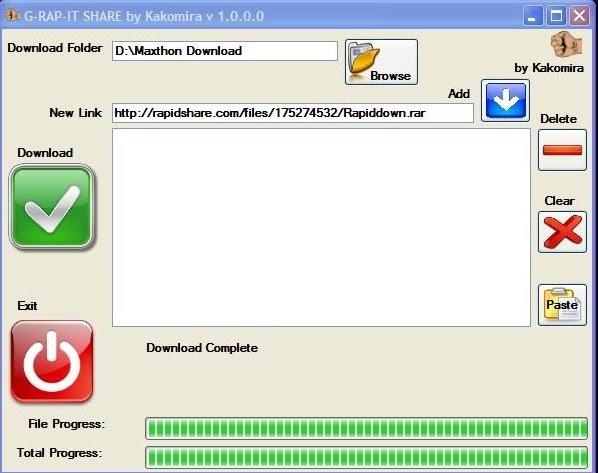Click the "by Kakomira" credit text
Viewport: 598px width, 473px height.
coord(549,68)
